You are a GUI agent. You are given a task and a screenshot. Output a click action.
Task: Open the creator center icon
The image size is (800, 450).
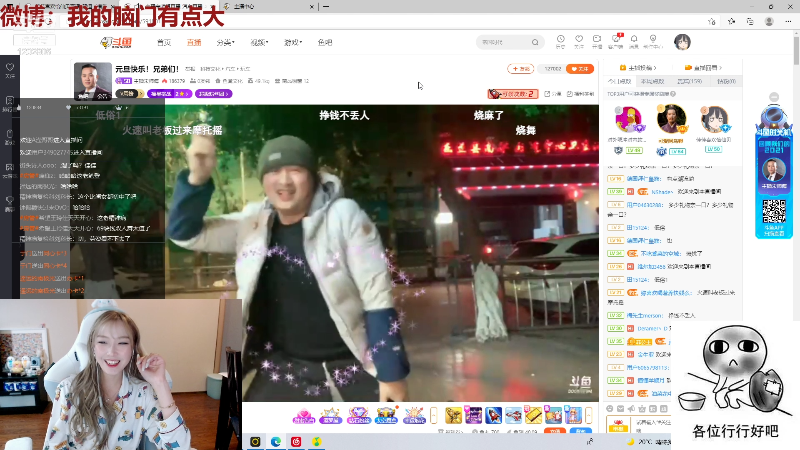click(653, 41)
